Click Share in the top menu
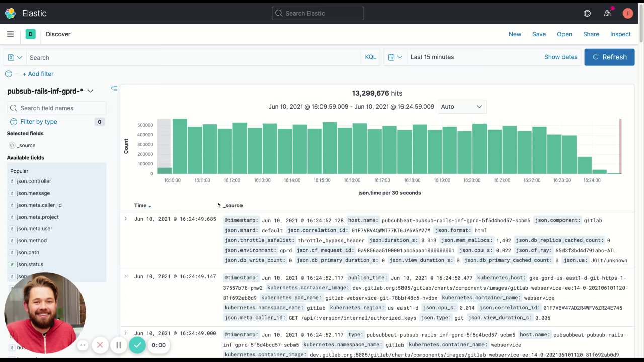 pos(591,34)
